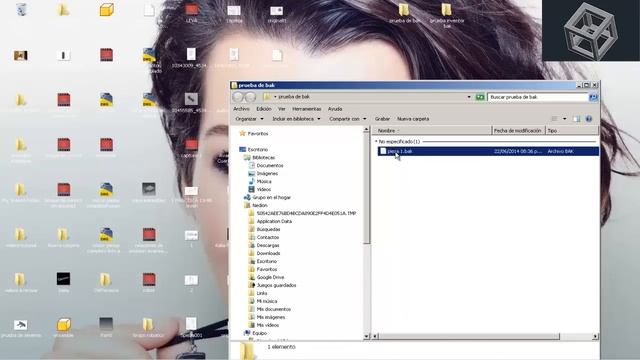Sort by 'Fecha de modificación' column header
Image resolution: width=640 pixels, height=360 pixels.
[x=518, y=131]
